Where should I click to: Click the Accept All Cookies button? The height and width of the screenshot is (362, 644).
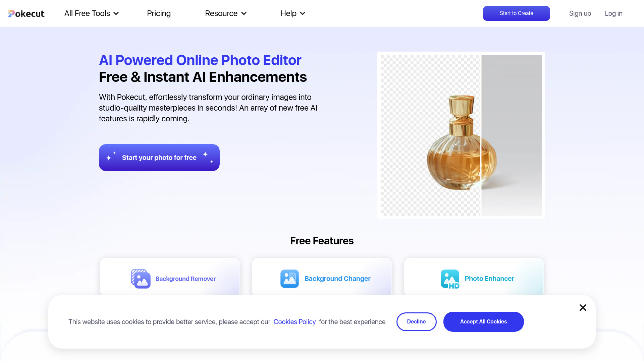(x=483, y=321)
